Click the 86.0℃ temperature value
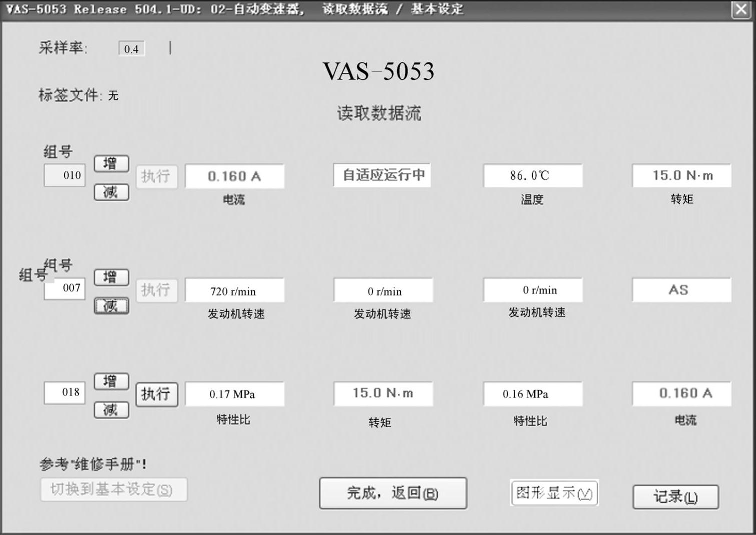The image size is (756, 535). (x=533, y=175)
